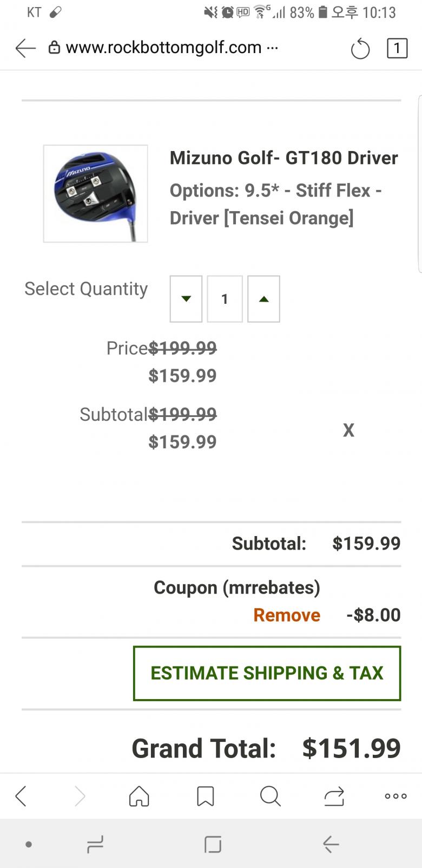Remove the Mizuno driver with the X
The width and height of the screenshot is (422, 868).
pos(348,430)
